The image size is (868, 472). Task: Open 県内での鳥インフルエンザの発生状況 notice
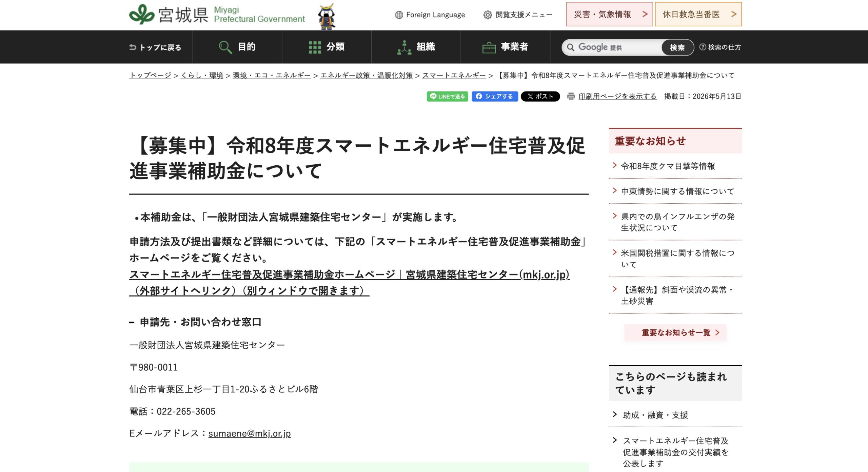point(677,222)
